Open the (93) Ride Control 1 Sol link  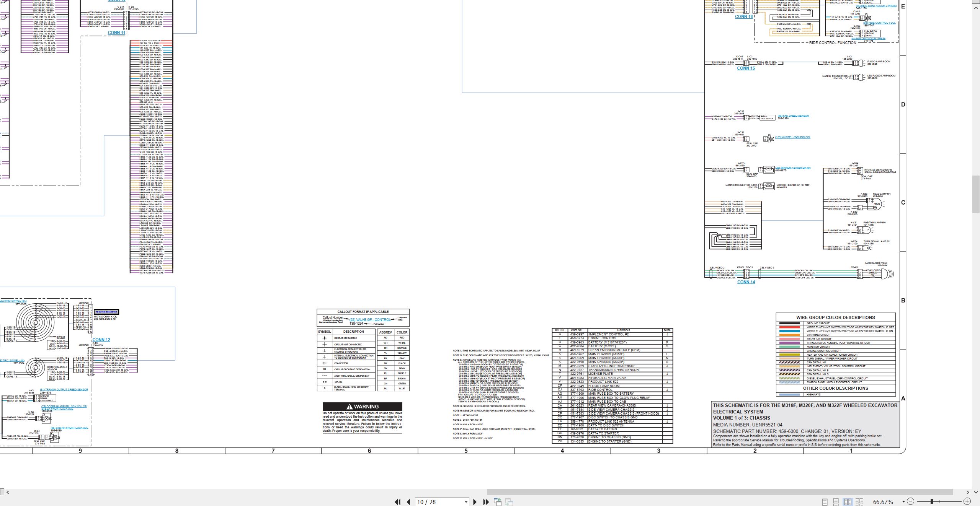click(879, 23)
